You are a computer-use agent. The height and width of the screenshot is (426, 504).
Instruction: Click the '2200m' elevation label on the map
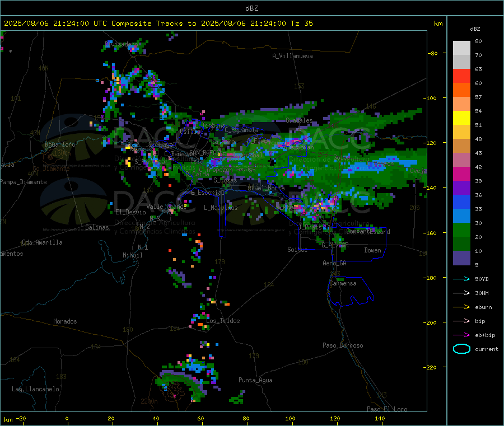pos(149,401)
